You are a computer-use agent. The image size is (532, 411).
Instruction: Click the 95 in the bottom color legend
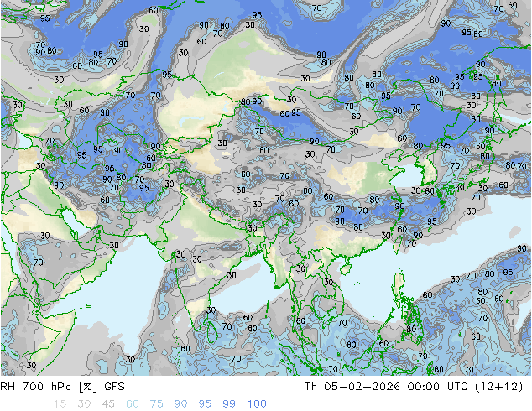pos(205,404)
